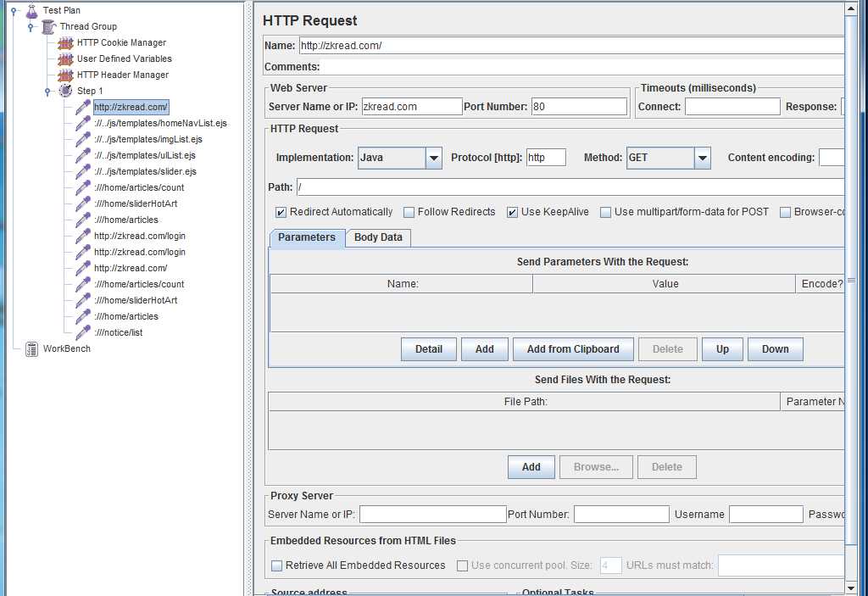This screenshot has width=868, height=596.
Task: Open the Implementation dropdown
Action: point(433,158)
